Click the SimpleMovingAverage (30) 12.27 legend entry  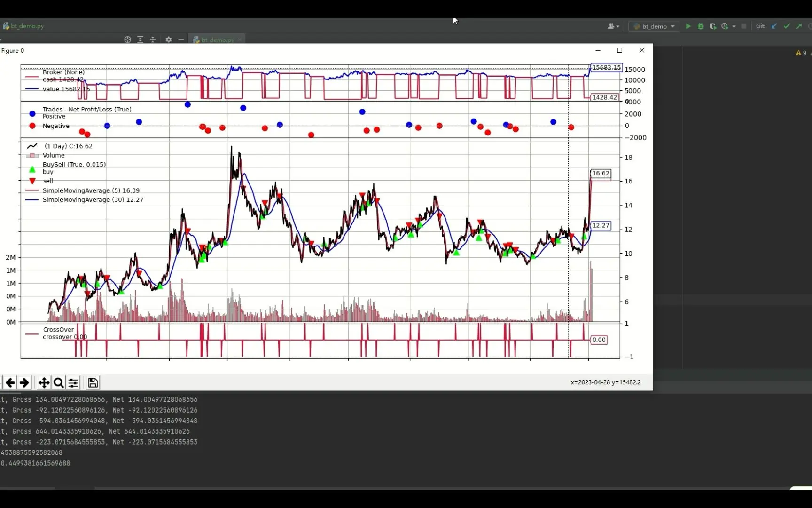pyautogui.click(x=93, y=200)
